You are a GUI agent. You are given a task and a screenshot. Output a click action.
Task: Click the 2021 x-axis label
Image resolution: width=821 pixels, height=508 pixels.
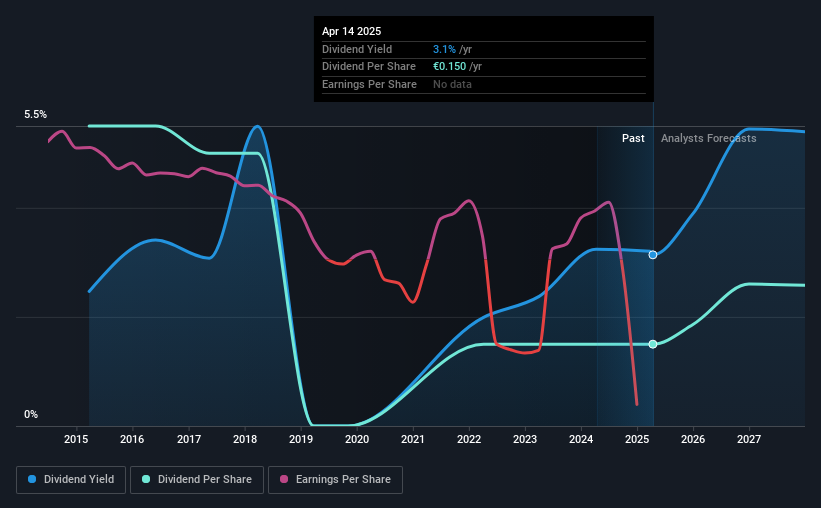pyautogui.click(x=413, y=439)
